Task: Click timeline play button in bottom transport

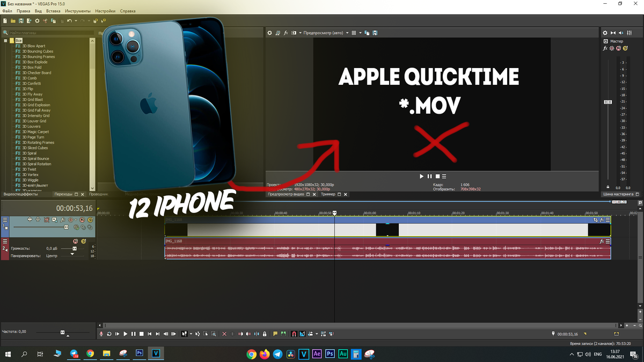Action: [x=126, y=334]
